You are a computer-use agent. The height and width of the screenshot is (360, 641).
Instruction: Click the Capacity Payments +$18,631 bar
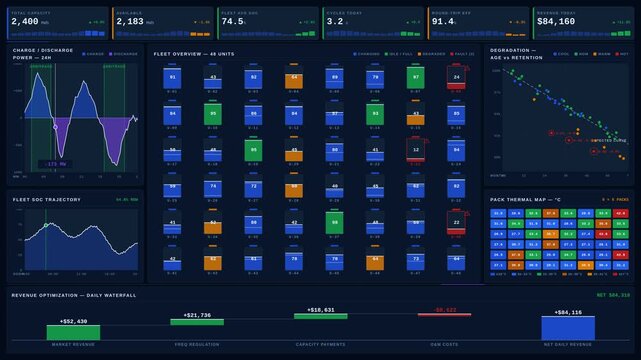321,316
